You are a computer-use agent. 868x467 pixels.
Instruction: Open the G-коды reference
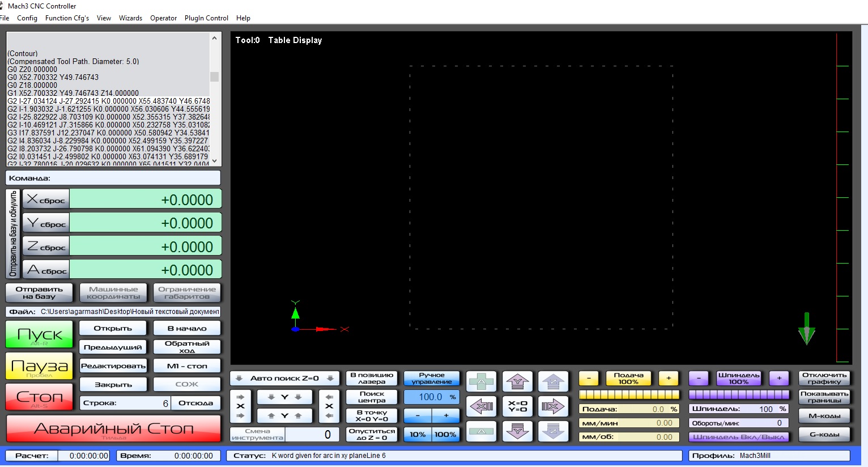pyautogui.click(x=824, y=434)
